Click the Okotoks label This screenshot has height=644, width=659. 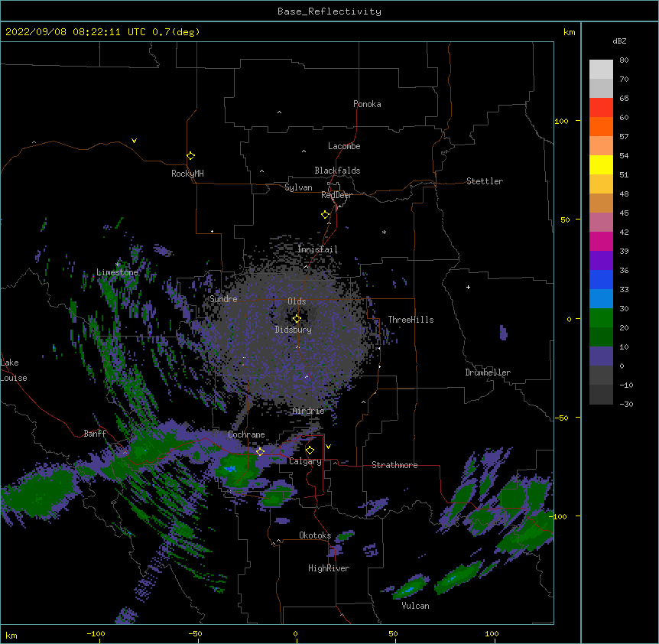[x=315, y=535]
